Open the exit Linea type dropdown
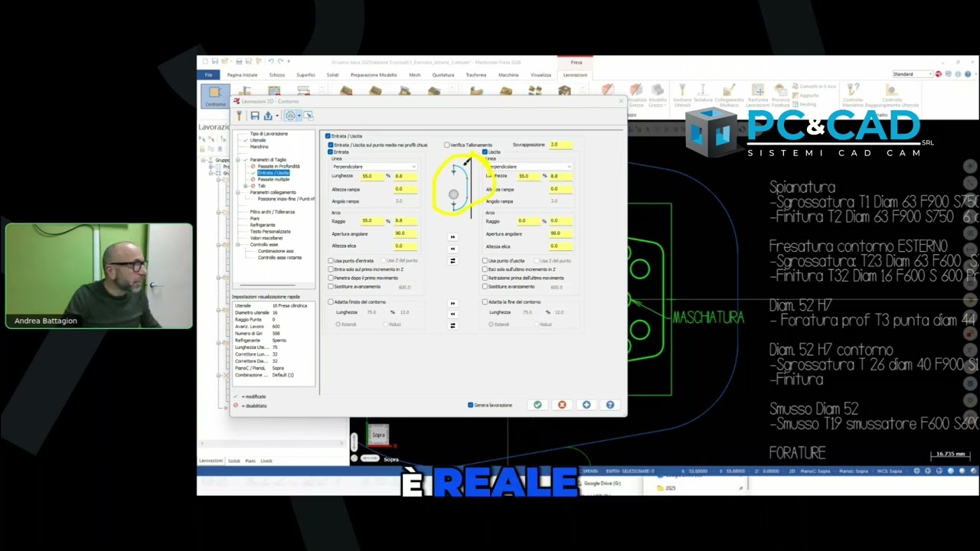 (529, 167)
